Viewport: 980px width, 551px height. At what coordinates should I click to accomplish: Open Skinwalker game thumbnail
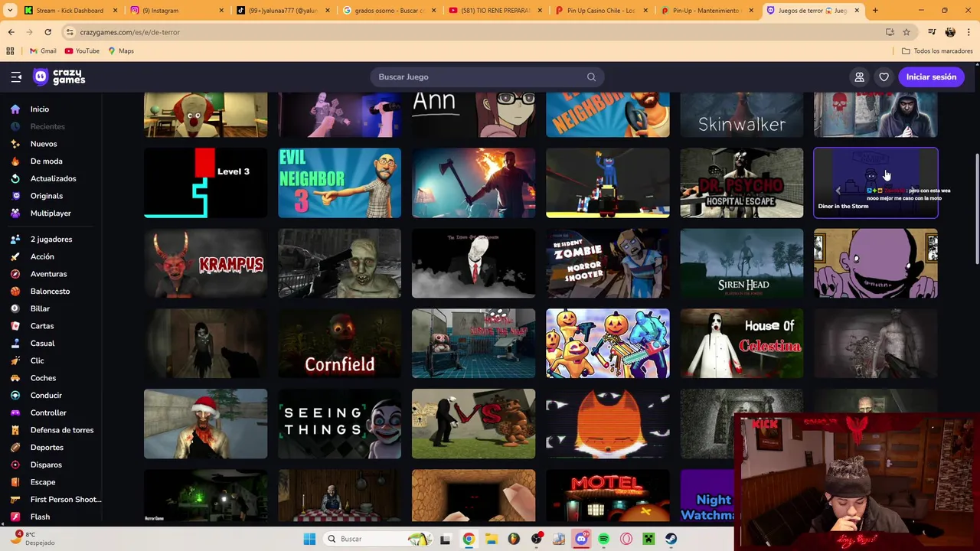(741, 115)
